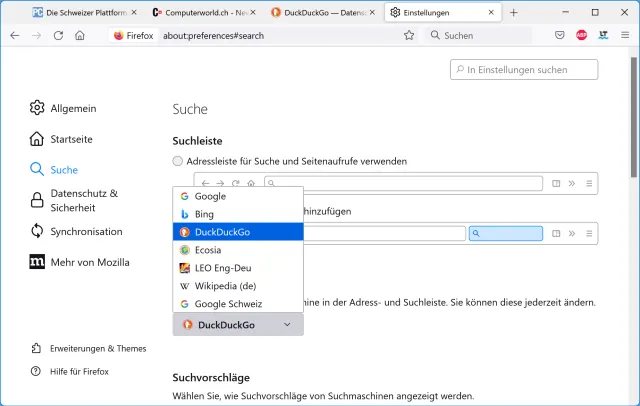
Task: Open Synchronisation settings section
Action: click(76, 231)
